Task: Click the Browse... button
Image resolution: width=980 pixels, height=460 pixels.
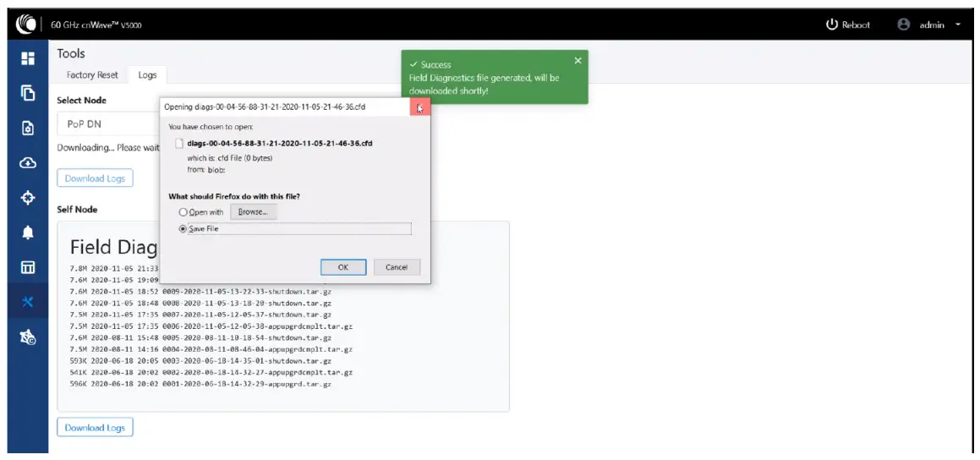Action: pos(253,212)
